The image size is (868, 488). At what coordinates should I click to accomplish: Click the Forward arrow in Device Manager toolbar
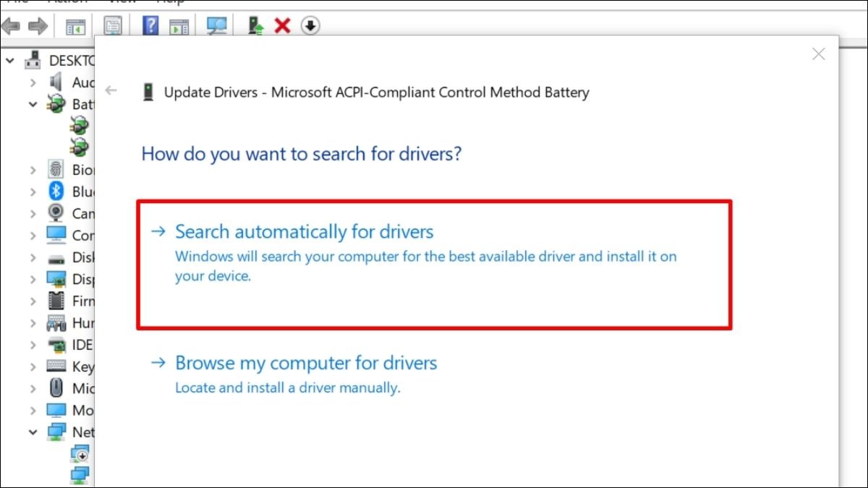coord(37,27)
